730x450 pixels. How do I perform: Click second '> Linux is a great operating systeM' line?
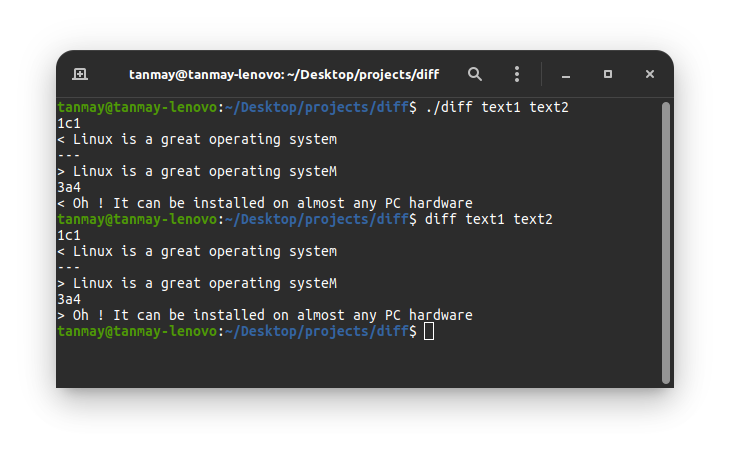point(197,283)
